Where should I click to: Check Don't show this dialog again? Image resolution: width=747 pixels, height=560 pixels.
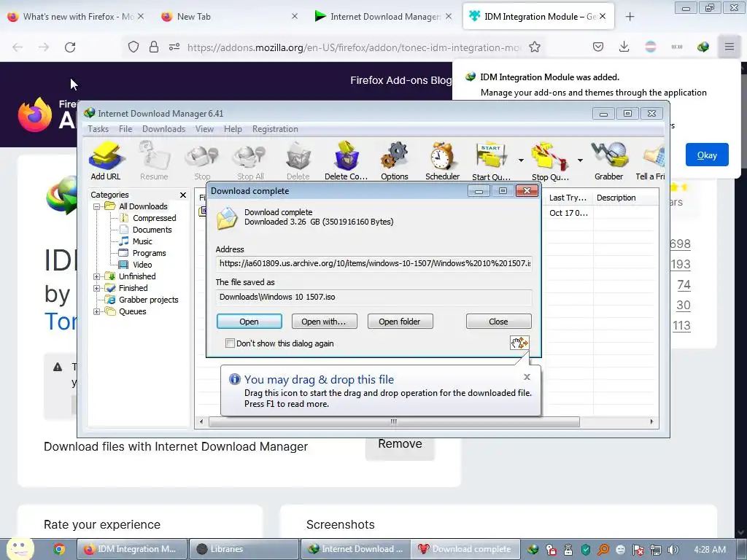pos(230,343)
